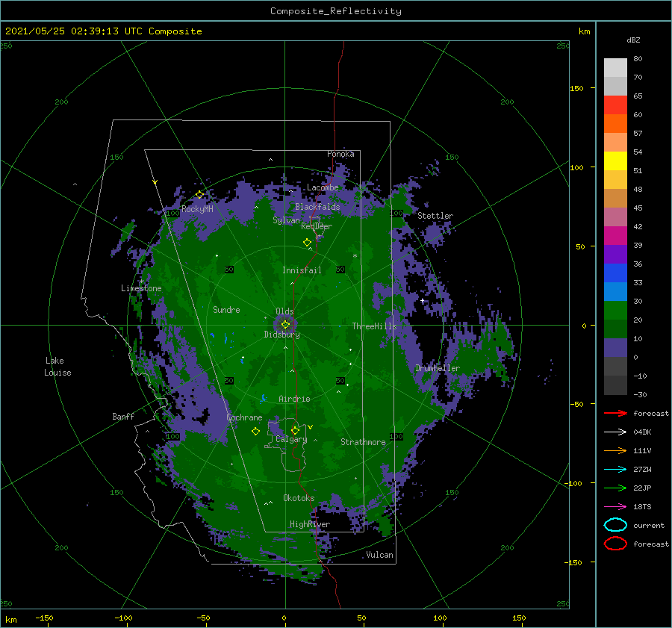Click the HighRiver label
Screen dimensions: 672x628
tap(310, 524)
